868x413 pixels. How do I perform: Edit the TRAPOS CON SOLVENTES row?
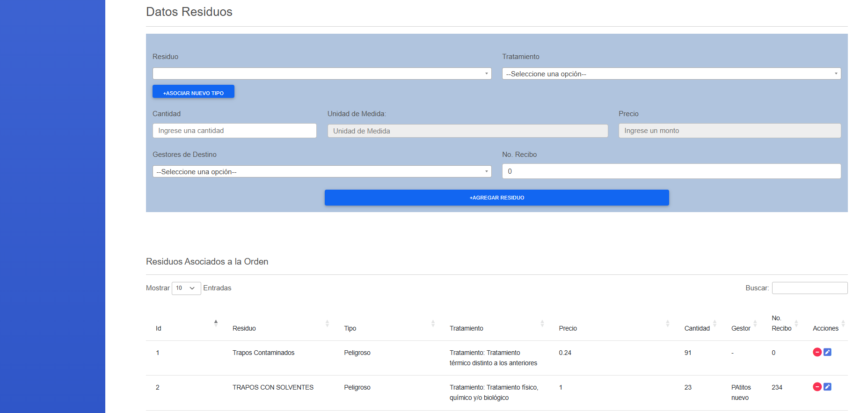click(x=827, y=387)
